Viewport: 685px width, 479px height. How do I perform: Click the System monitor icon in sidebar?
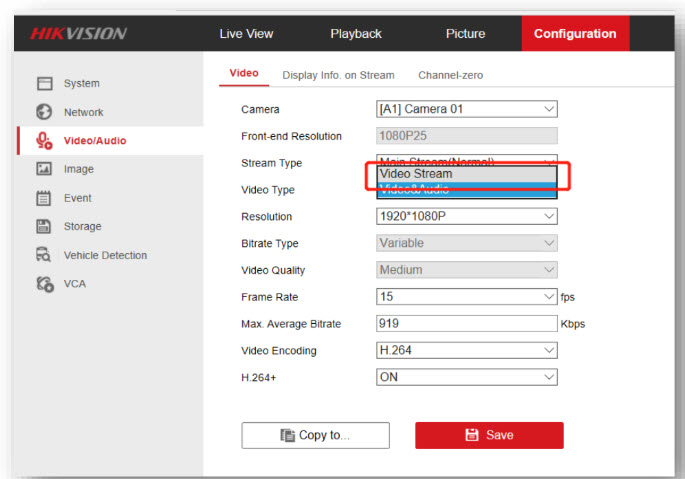point(44,84)
